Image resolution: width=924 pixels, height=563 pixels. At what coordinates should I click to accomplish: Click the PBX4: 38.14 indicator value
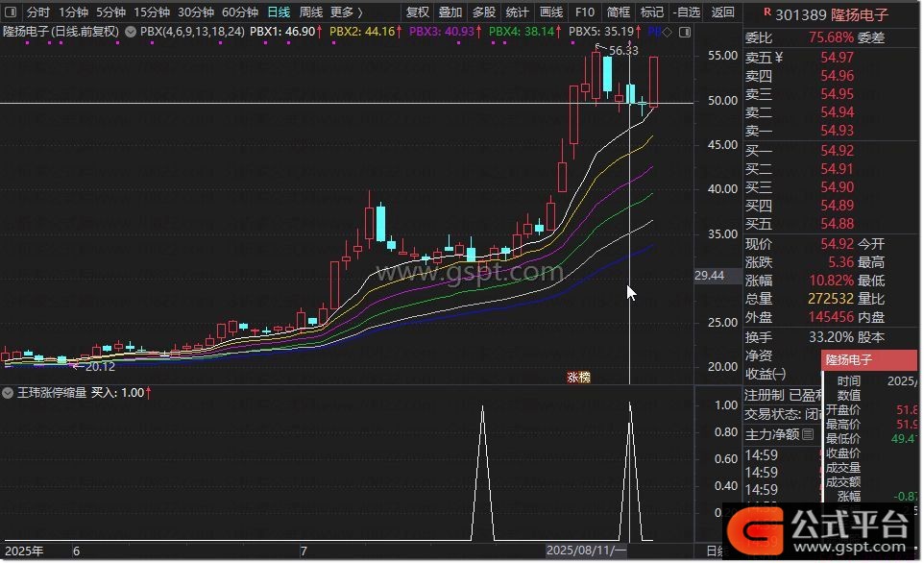coord(525,32)
